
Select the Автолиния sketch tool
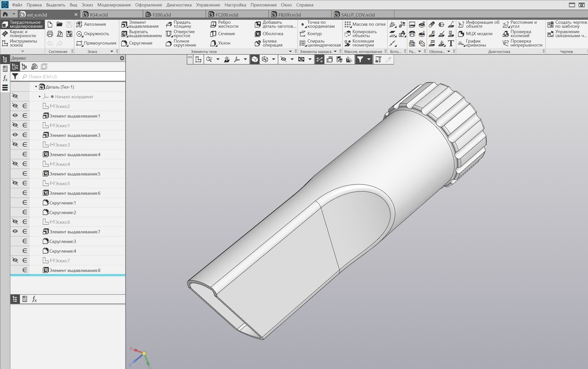(91, 24)
